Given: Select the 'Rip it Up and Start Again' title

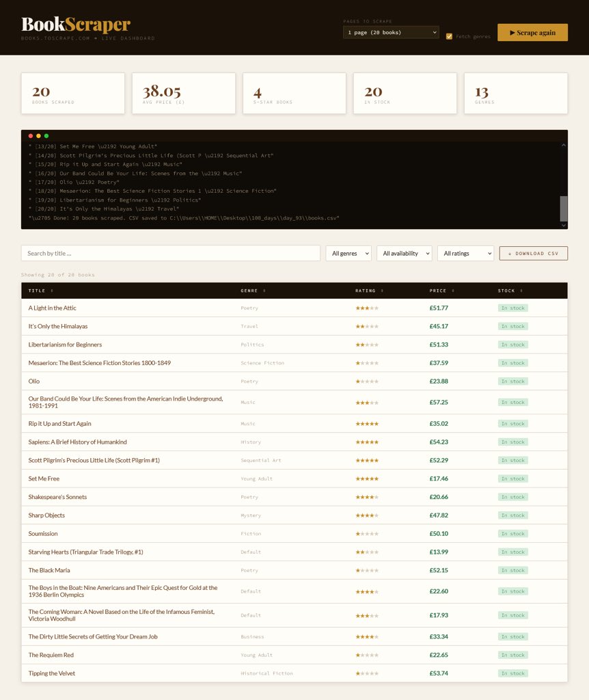Looking at the screenshot, I should [60, 424].
